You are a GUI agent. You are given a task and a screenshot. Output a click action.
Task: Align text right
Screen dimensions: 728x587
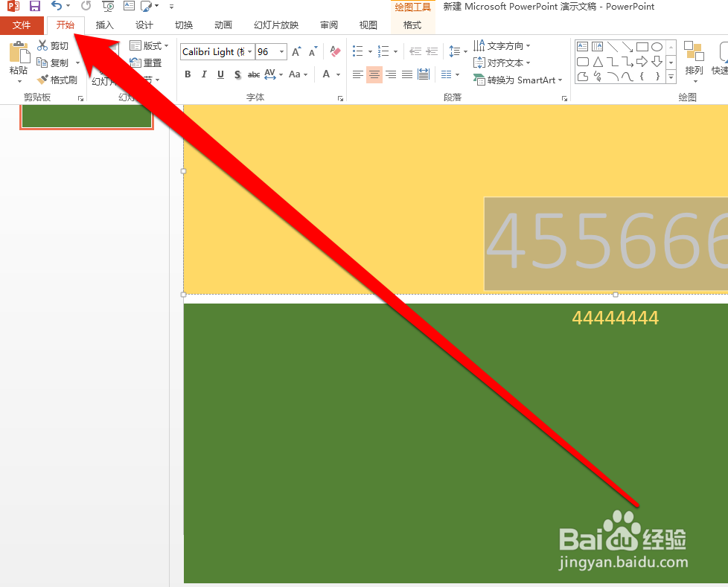pyautogui.click(x=391, y=74)
